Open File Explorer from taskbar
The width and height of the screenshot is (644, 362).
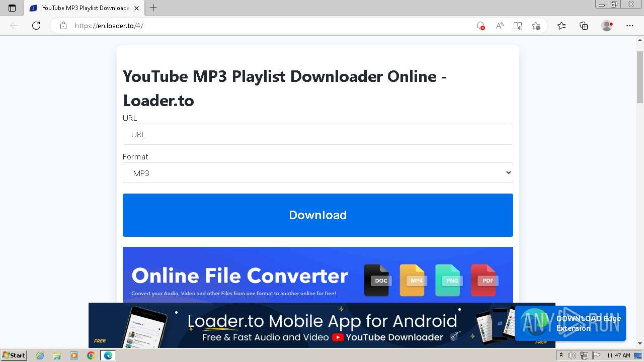(57, 355)
